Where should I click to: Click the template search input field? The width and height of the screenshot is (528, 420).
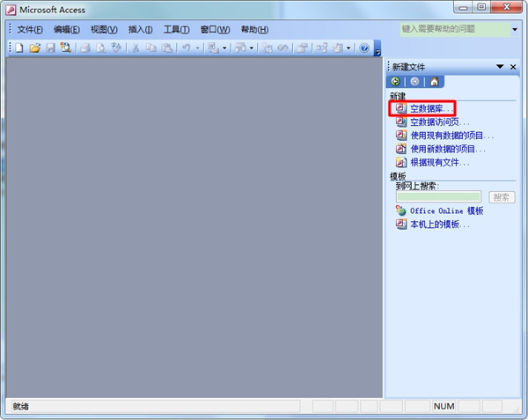click(x=439, y=196)
